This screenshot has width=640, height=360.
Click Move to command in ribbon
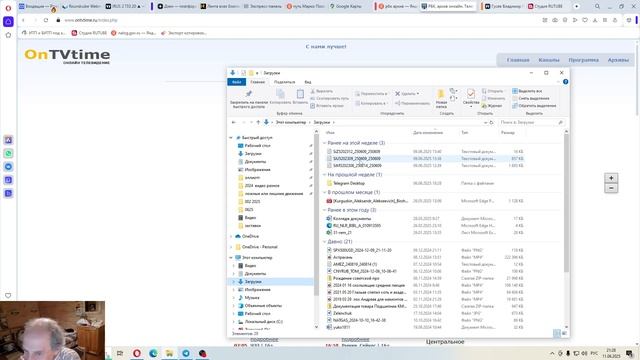(371, 93)
